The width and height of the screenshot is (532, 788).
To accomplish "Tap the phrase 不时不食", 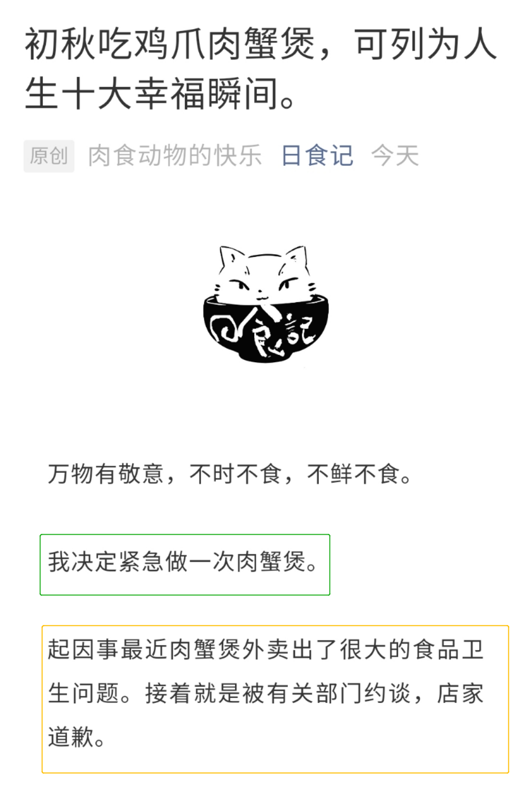I will [235, 474].
